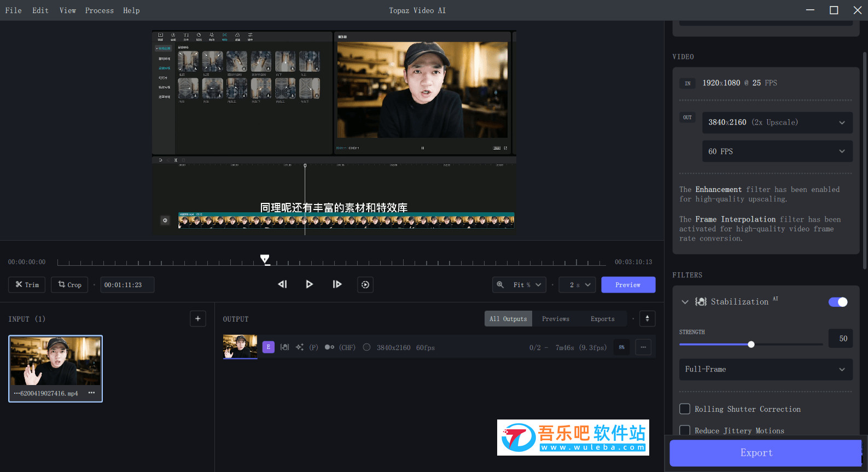Open the Full-Frame stabilization mode dropdown
Viewport: 868px width, 472px height.
click(x=766, y=369)
